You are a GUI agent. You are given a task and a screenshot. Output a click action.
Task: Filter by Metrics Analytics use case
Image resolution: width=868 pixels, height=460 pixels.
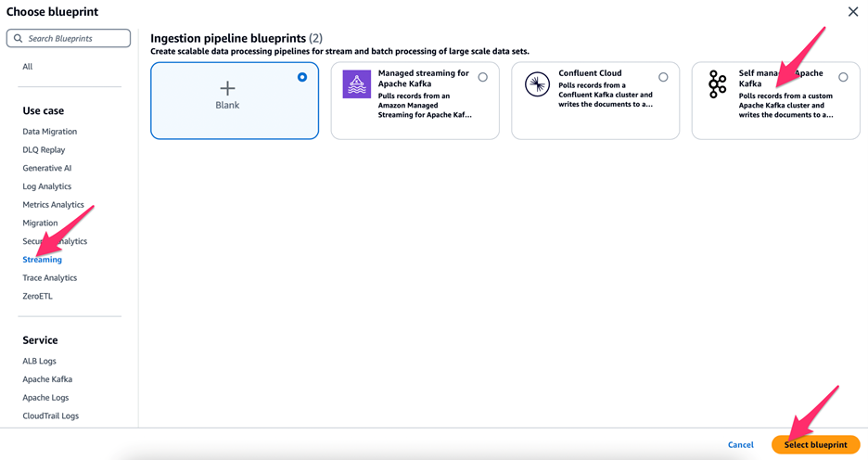[53, 204]
